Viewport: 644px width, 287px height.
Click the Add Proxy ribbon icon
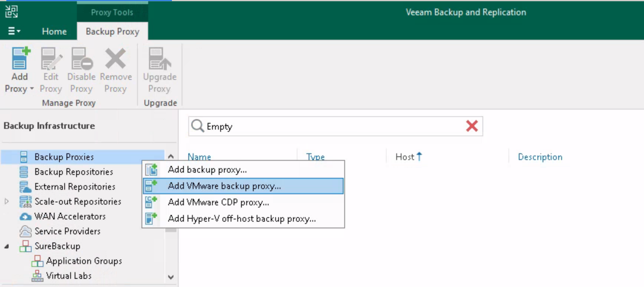(x=20, y=59)
